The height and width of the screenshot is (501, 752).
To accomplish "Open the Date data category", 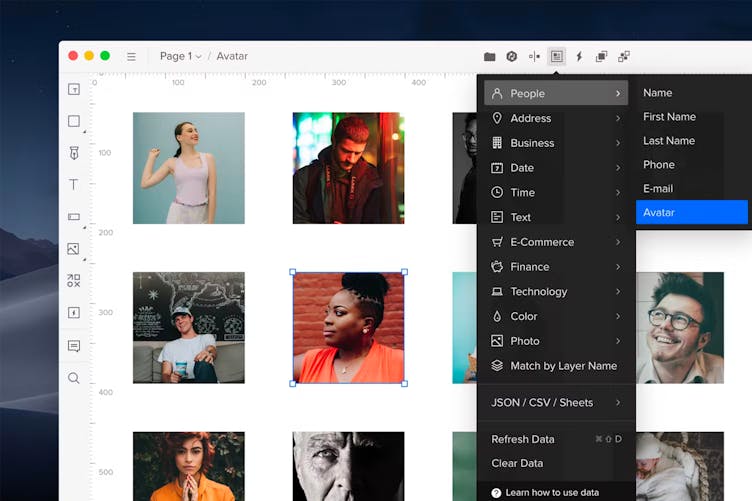I will pyautogui.click(x=556, y=168).
